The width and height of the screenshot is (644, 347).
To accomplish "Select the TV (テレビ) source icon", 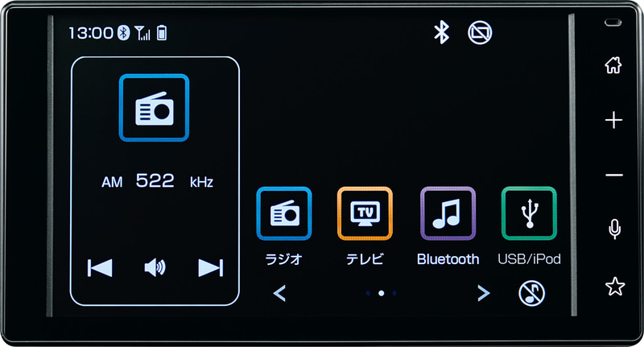I will [365, 213].
